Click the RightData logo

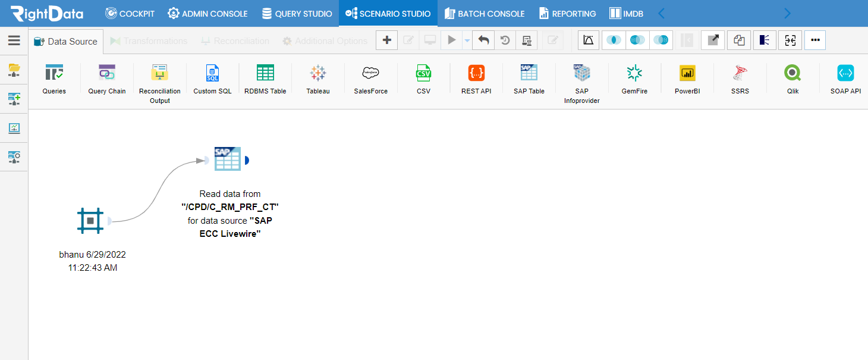coord(47,13)
